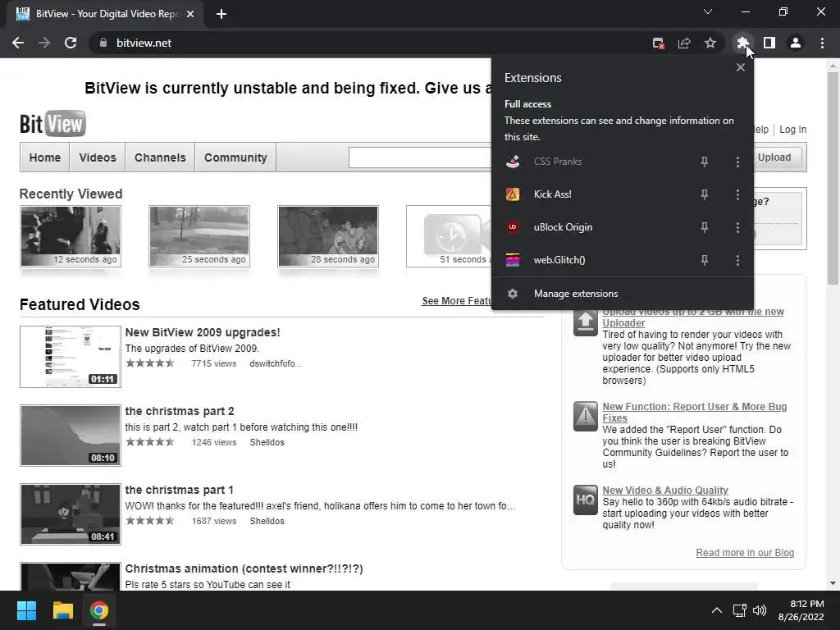Open the Windows Start menu
The height and width of the screenshot is (630, 840).
pos(26,610)
